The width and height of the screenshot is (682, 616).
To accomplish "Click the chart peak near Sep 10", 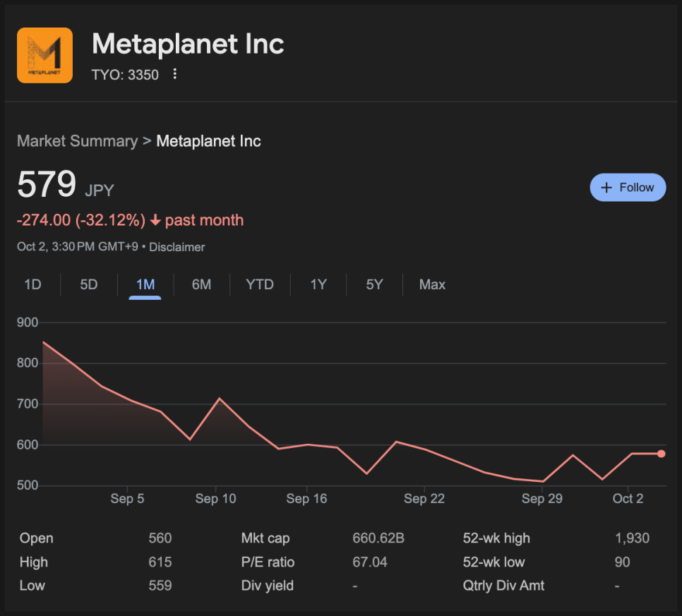I will click(219, 399).
